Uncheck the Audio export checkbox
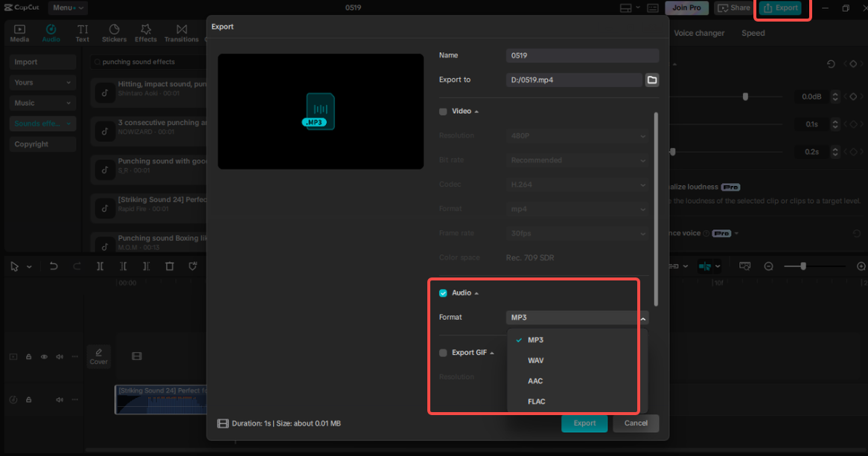The image size is (868, 456). 442,292
